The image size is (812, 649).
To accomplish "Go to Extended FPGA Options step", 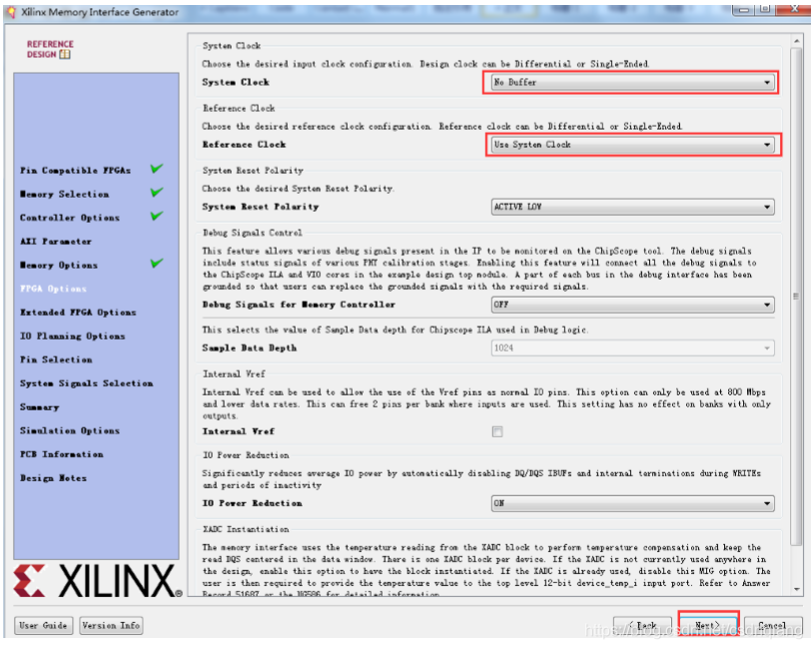I will coord(78,313).
